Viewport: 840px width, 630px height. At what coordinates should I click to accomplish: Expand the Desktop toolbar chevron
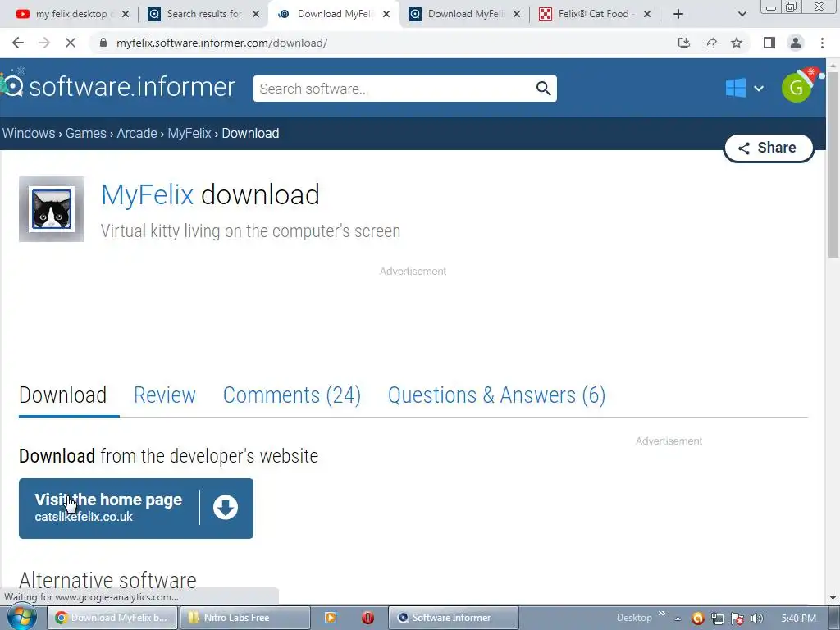point(662,614)
